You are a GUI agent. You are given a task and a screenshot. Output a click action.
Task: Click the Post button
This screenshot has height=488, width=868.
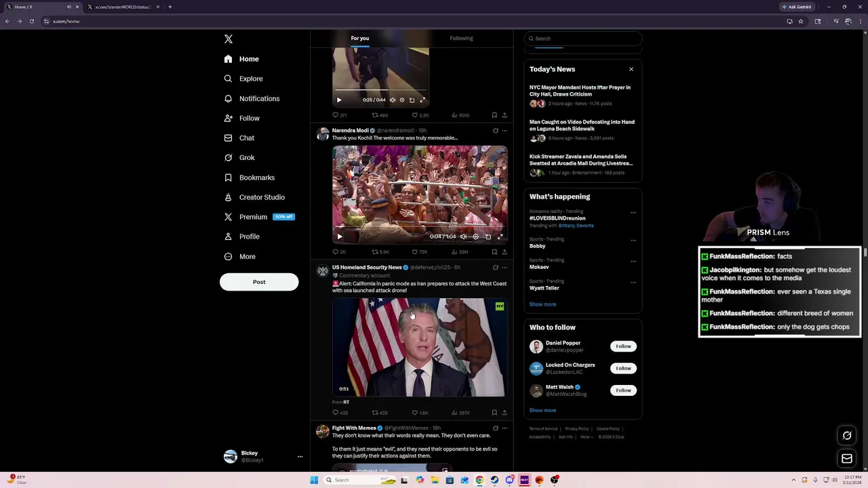[259, 282]
